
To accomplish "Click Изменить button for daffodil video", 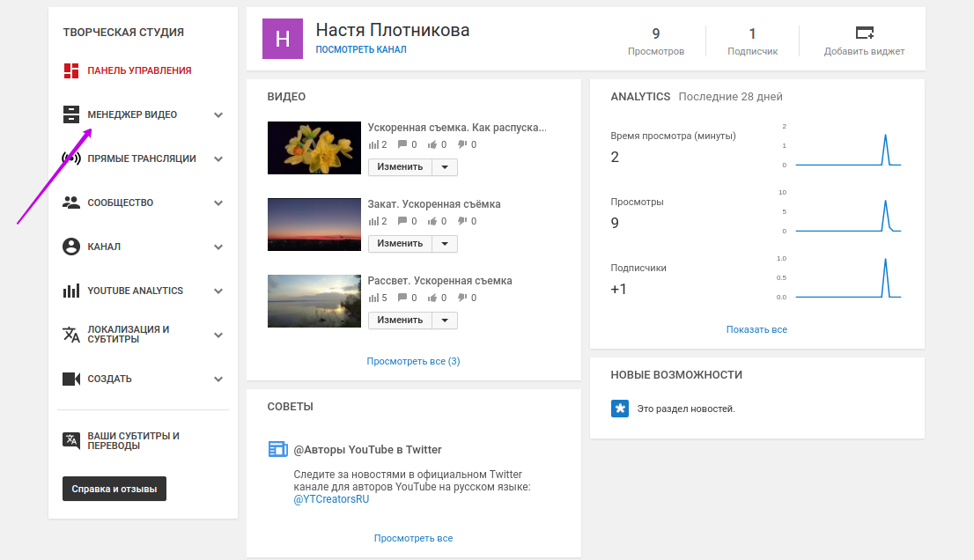I will (400, 167).
